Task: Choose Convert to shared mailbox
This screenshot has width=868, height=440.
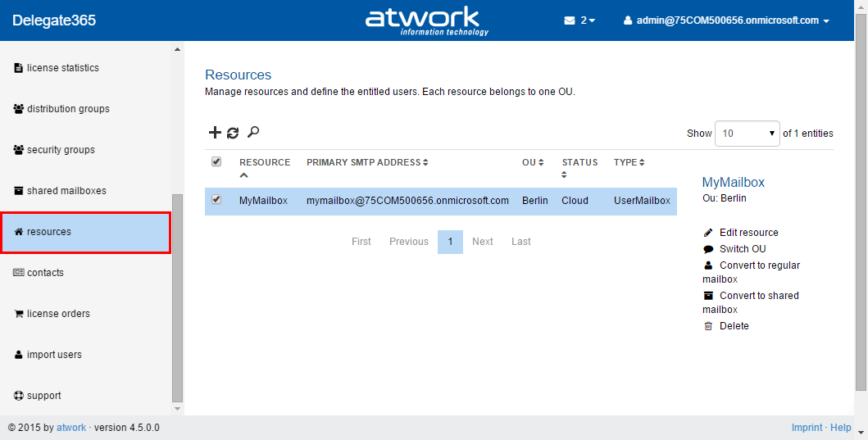Action: click(751, 302)
